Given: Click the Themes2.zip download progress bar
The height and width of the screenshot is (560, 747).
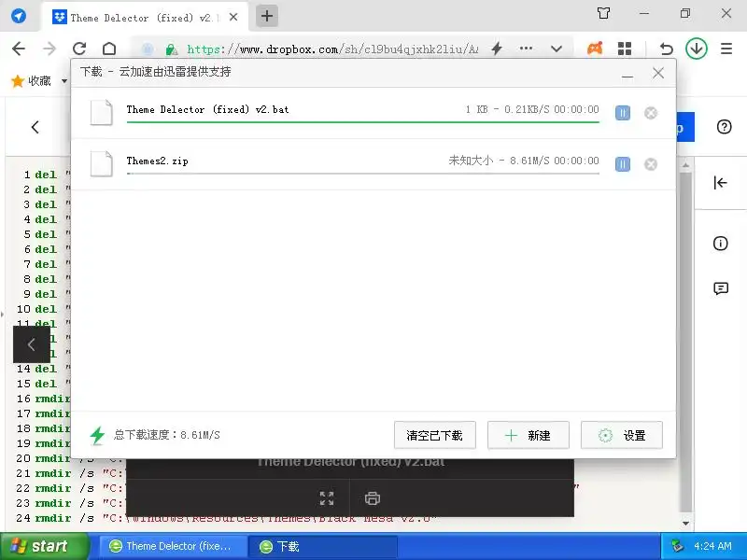Looking at the screenshot, I should (362, 174).
